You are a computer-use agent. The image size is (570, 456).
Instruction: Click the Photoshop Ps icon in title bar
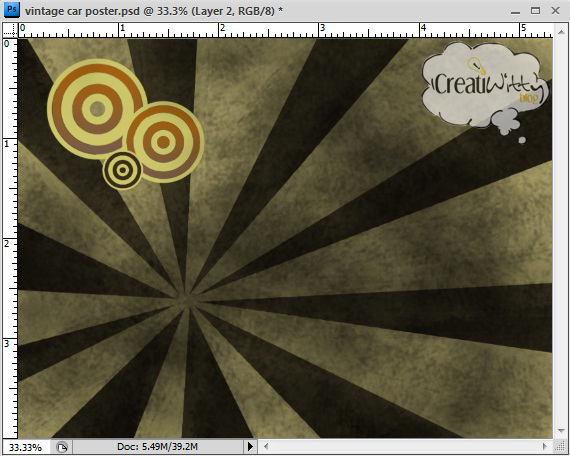coord(11,9)
